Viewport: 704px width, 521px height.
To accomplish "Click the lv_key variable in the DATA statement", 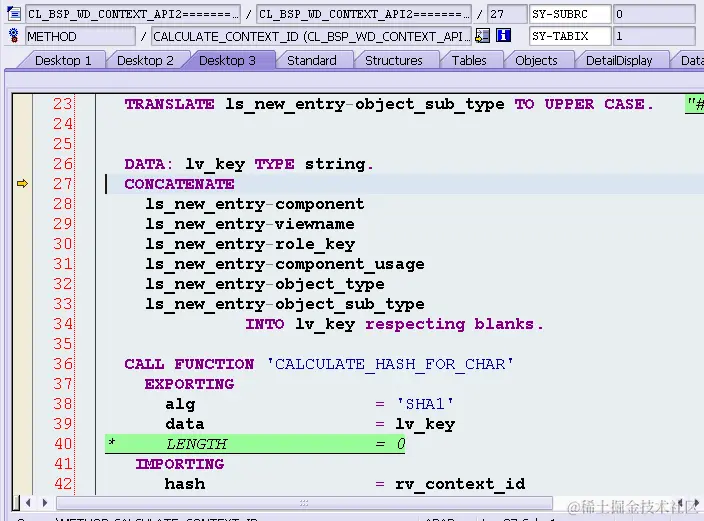I will tap(215, 164).
